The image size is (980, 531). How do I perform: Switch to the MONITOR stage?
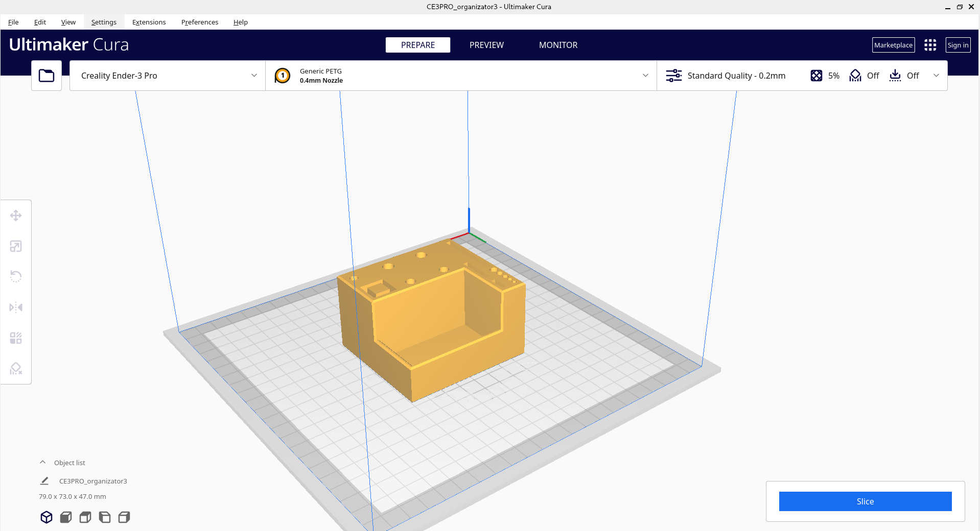point(558,45)
